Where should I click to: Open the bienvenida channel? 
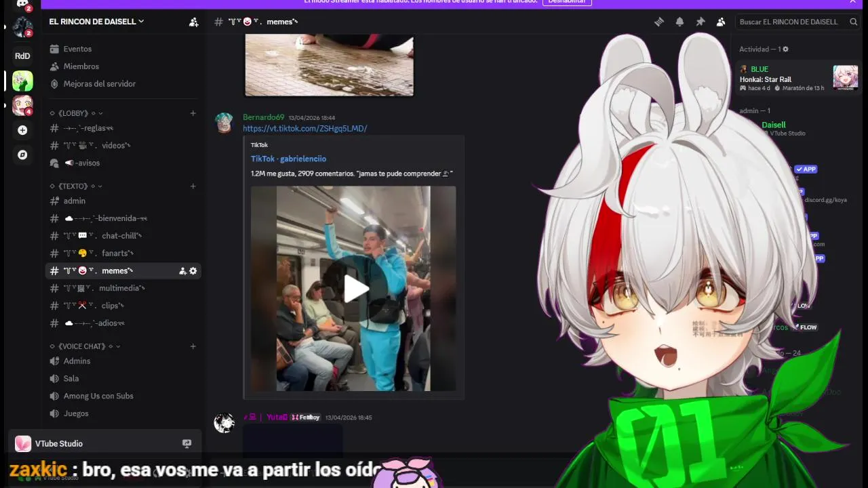point(123,218)
